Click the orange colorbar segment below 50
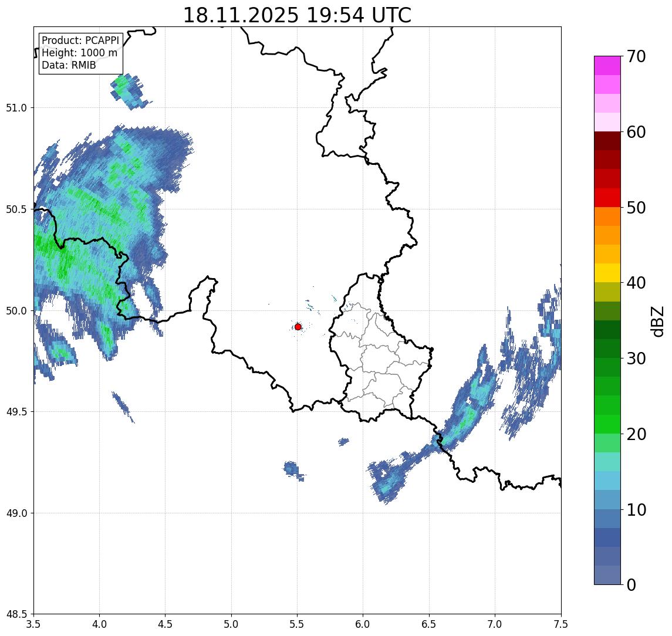Image resolution: width=672 pixels, height=636 pixels. (607, 217)
